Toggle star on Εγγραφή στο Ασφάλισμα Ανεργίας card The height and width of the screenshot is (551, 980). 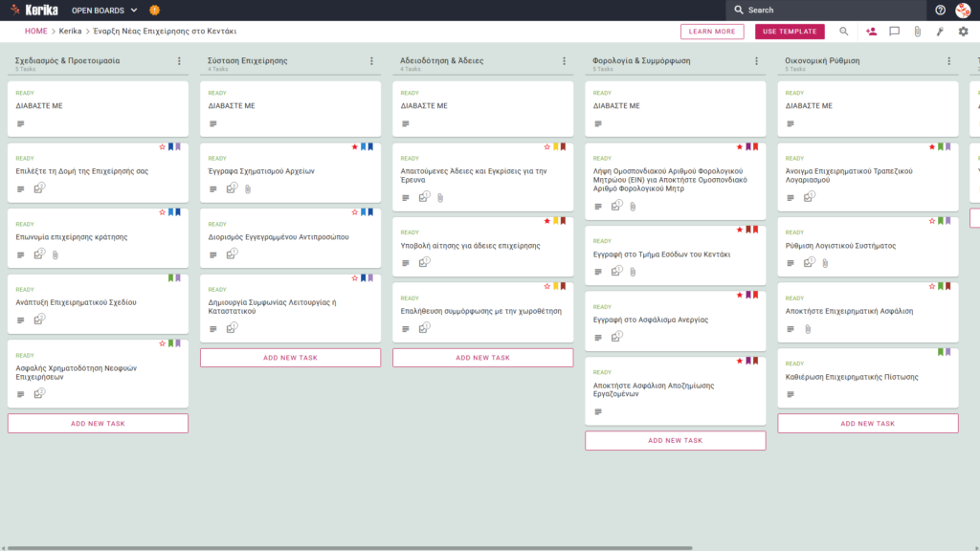click(740, 295)
